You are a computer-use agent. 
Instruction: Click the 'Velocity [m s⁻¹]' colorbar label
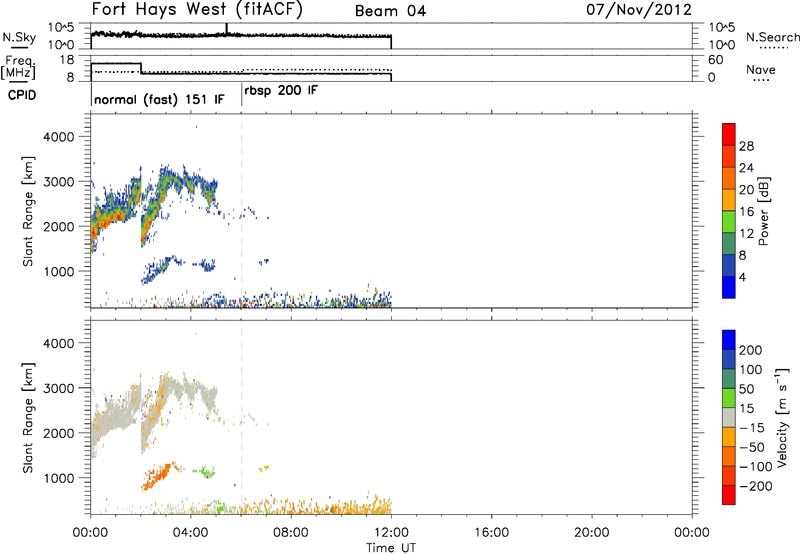pos(782,417)
